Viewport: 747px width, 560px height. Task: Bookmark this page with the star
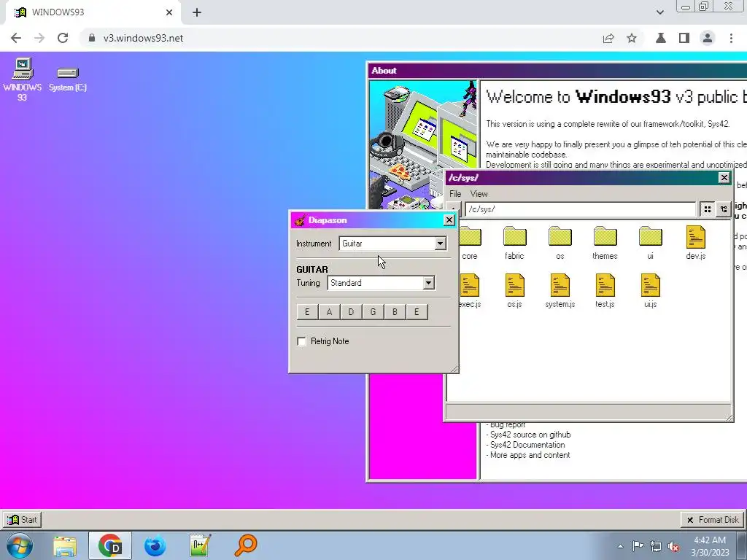tap(632, 38)
